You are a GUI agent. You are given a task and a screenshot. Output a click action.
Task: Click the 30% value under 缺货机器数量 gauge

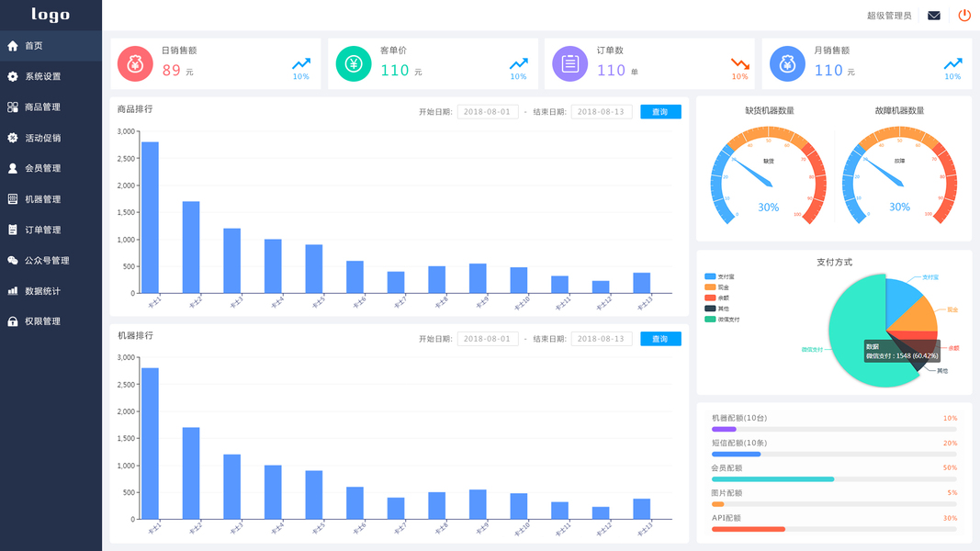coord(769,208)
